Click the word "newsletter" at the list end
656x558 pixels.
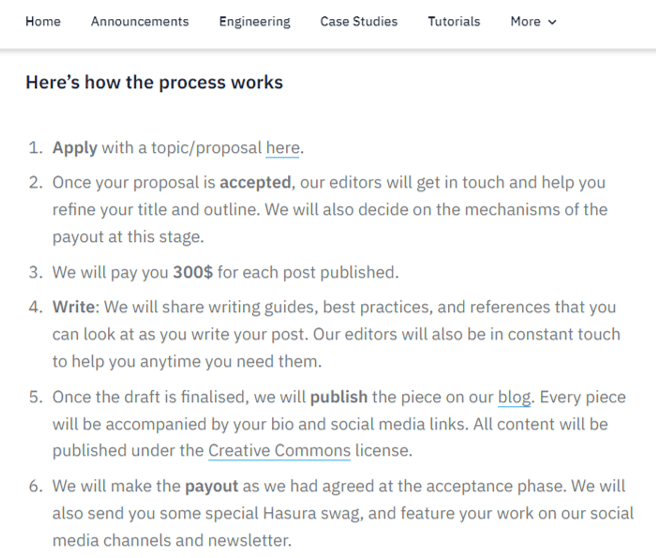pyautogui.click(x=249, y=540)
